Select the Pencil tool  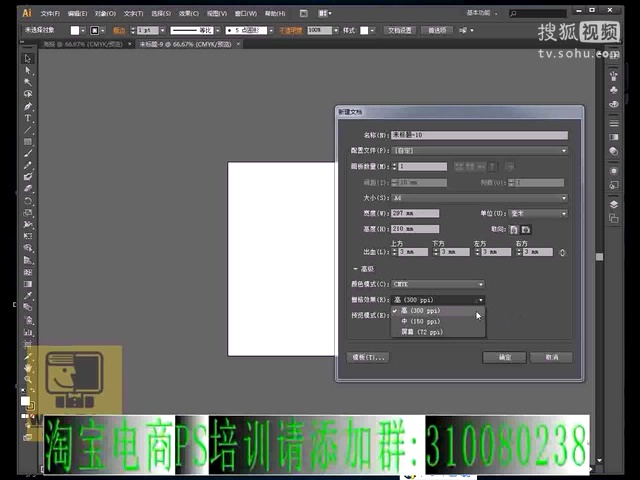point(28,165)
